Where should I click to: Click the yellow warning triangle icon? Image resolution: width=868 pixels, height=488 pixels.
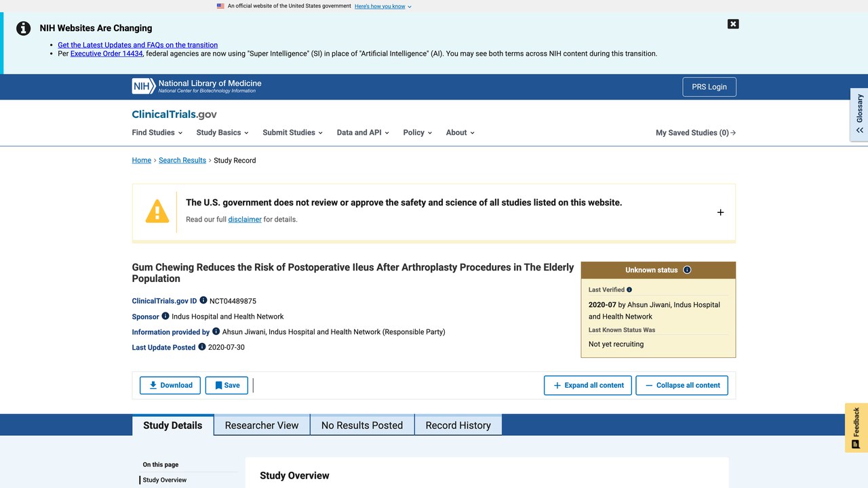point(157,211)
